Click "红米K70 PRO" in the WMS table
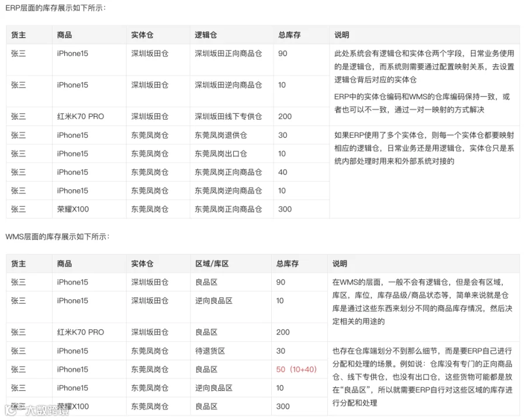This screenshot has width=526, height=420. coord(81,332)
